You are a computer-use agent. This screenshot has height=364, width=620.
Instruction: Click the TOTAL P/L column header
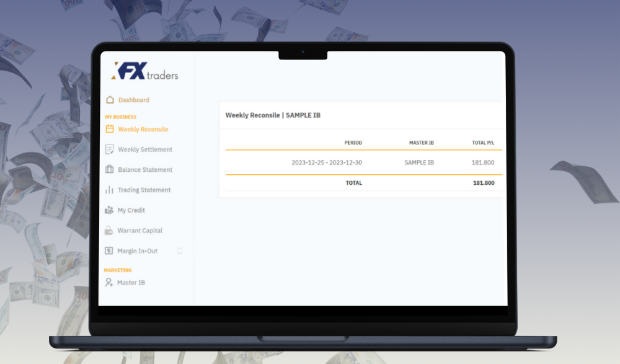[x=483, y=143]
